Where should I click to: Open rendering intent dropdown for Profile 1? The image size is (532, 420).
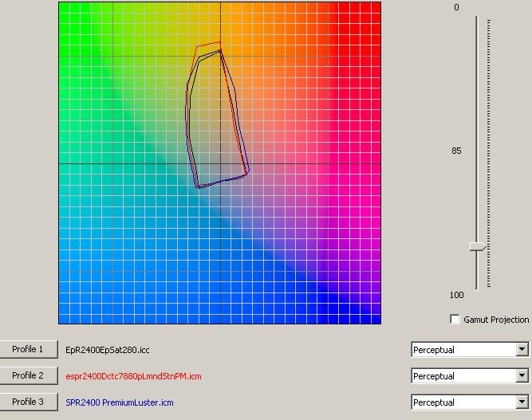click(522, 350)
